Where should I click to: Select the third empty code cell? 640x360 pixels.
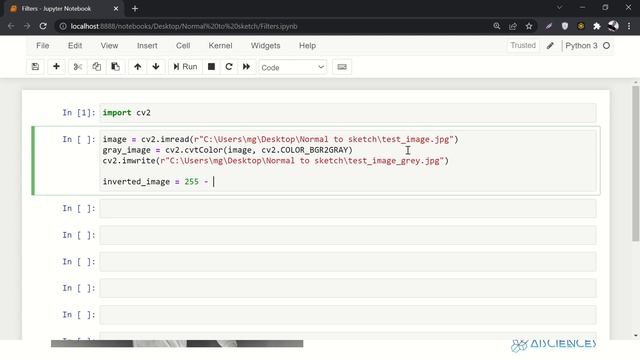click(x=348, y=262)
